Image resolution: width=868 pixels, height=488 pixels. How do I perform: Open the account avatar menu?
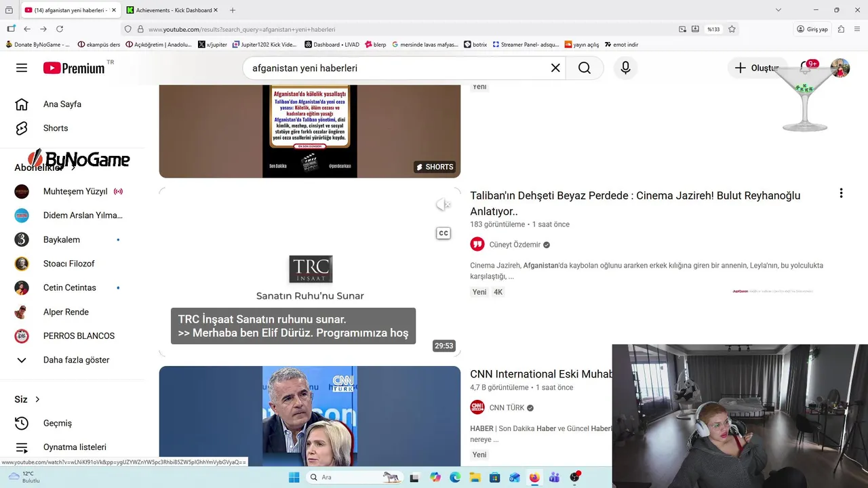(840, 68)
